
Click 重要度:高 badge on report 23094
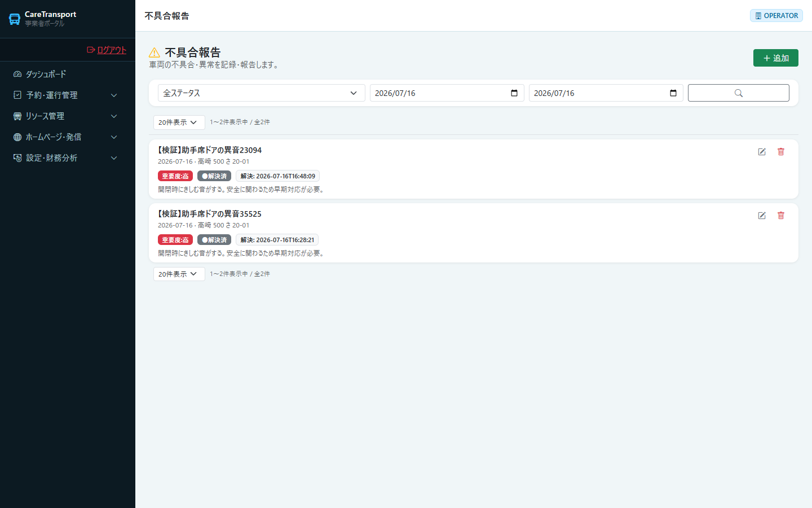click(175, 176)
